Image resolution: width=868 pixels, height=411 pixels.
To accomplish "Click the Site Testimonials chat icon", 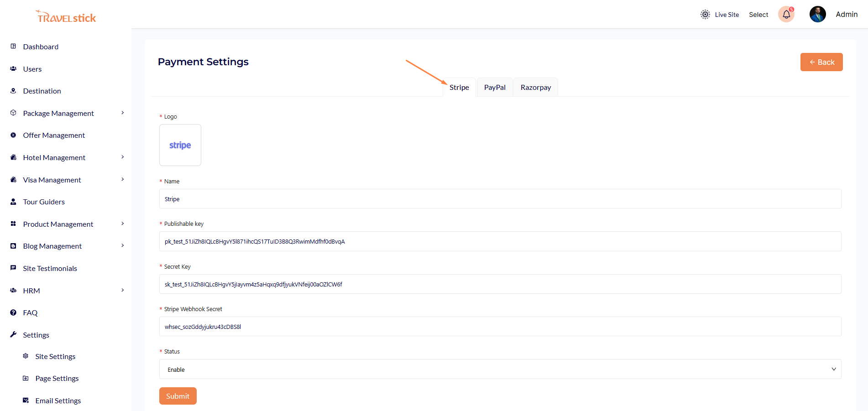I will click(13, 268).
